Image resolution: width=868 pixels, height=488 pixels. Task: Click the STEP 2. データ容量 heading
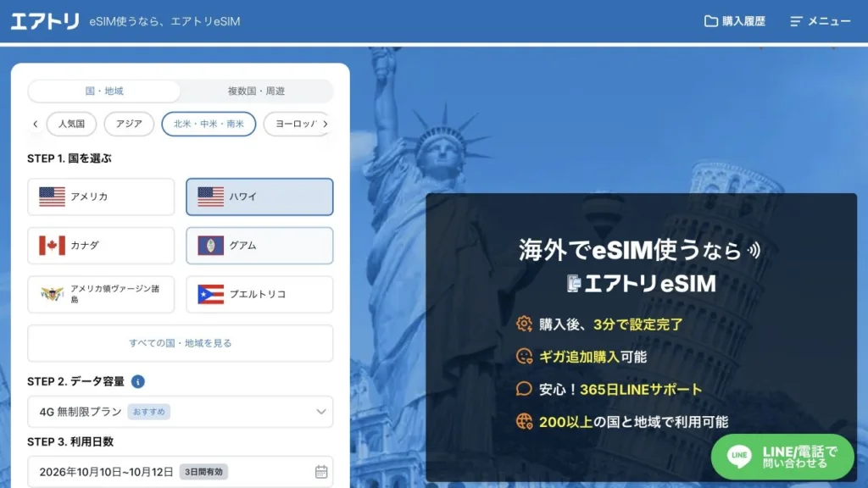pyautogui.click(x=75, y=381)
